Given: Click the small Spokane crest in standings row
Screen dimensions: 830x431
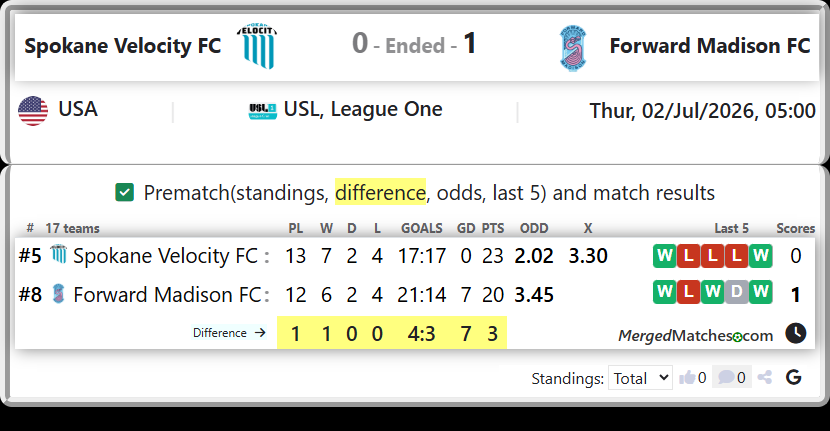Looking at the screenshot, I should click(x=59, y=254).
